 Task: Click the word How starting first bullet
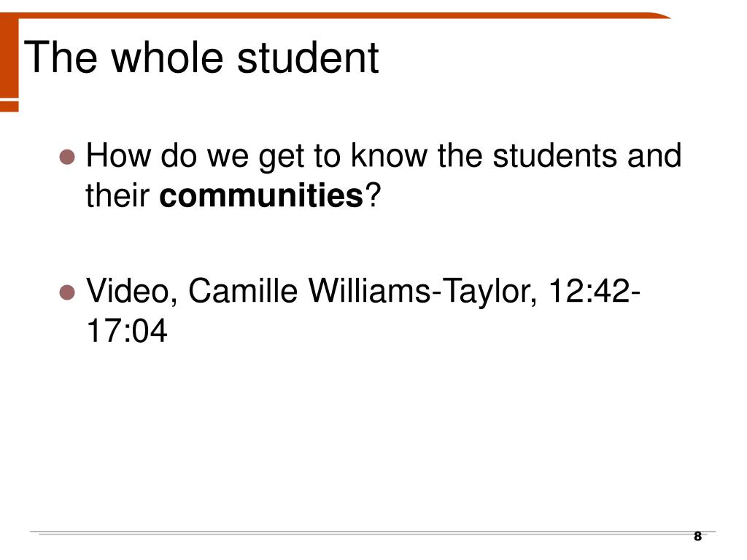click(x=119, y=155)
